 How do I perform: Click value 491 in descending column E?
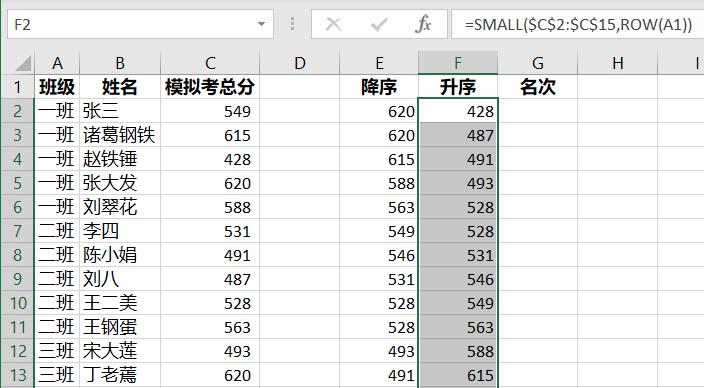click(379, 375)
